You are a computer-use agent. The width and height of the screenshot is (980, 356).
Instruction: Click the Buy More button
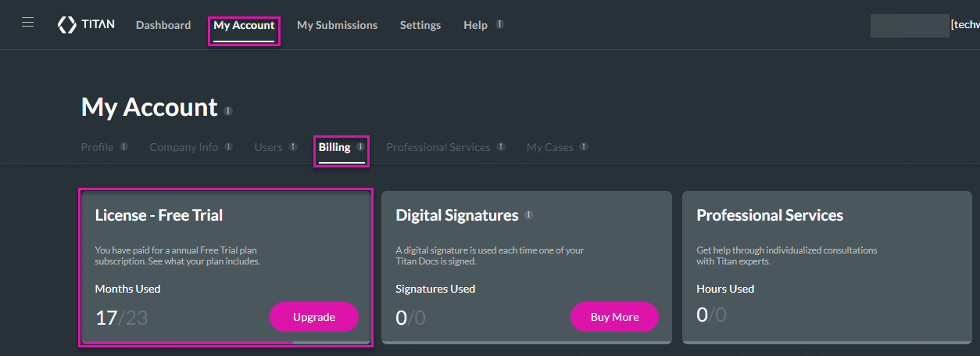[x=614, y=317]
